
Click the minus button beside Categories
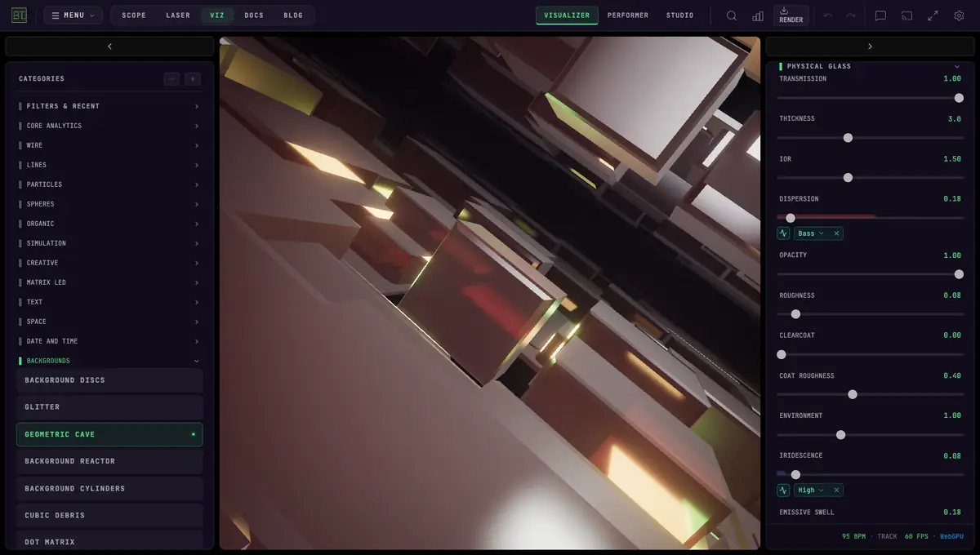tap(171, 79)
